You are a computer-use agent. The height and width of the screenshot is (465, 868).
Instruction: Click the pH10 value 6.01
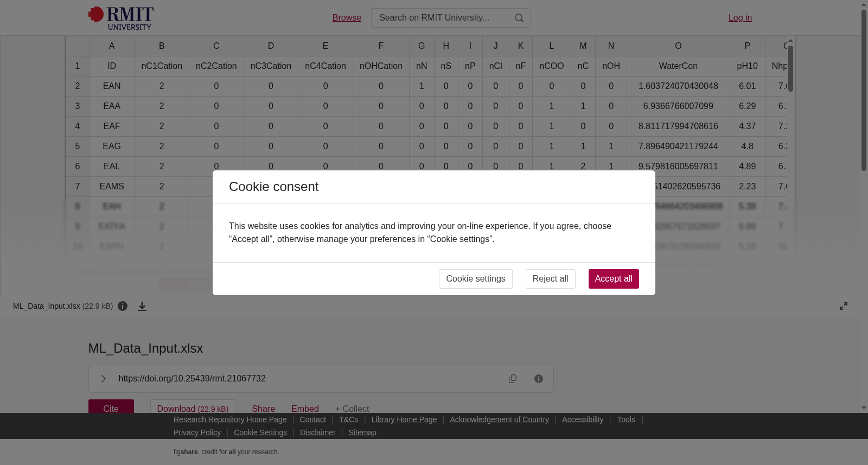(747, 86)
